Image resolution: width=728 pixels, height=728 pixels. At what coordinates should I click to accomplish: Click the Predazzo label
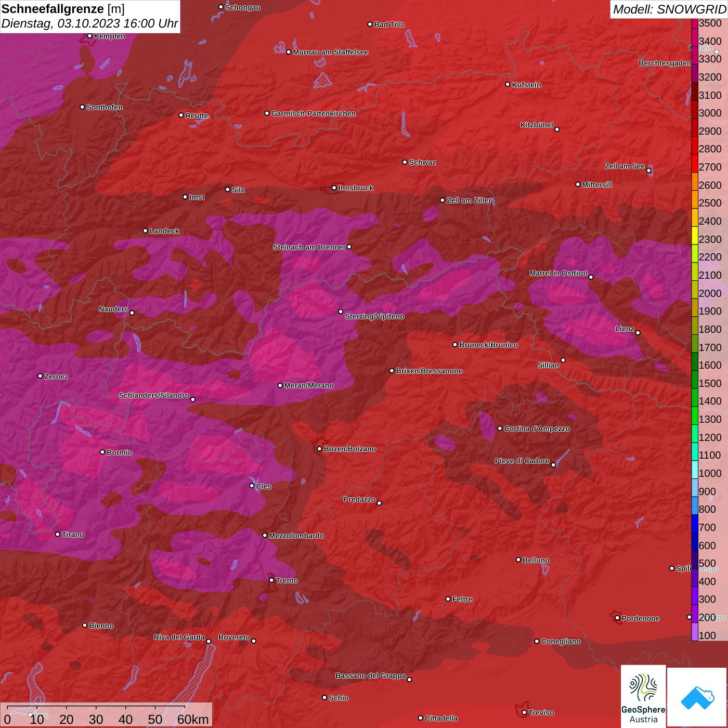point(359,499)
